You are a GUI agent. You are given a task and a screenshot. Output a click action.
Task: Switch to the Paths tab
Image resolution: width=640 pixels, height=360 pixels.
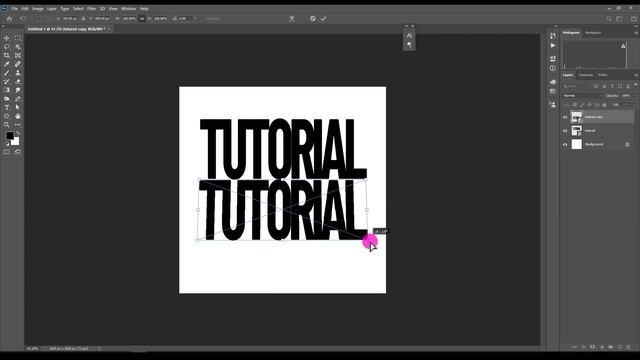[603, 75]
